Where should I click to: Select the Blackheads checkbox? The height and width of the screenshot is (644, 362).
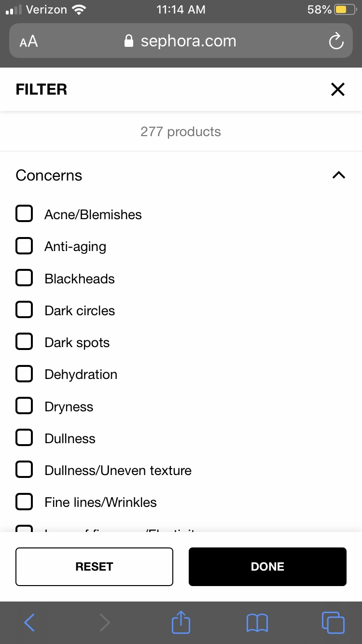point(24,278)
